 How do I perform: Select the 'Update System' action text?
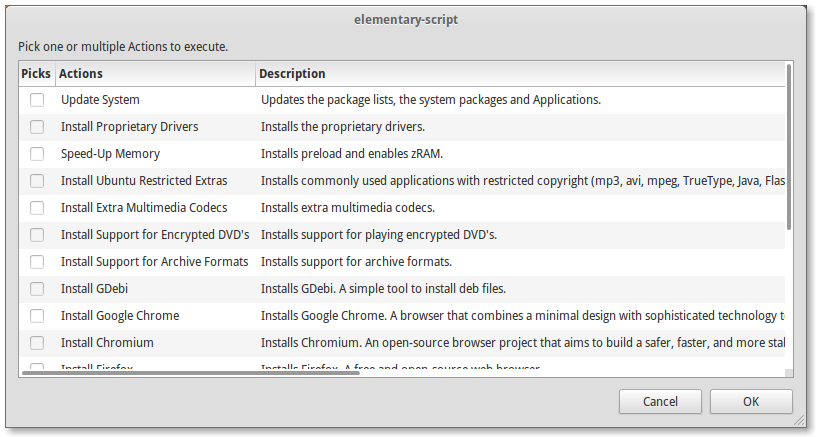pyautogui.click(x=100, y=100)
